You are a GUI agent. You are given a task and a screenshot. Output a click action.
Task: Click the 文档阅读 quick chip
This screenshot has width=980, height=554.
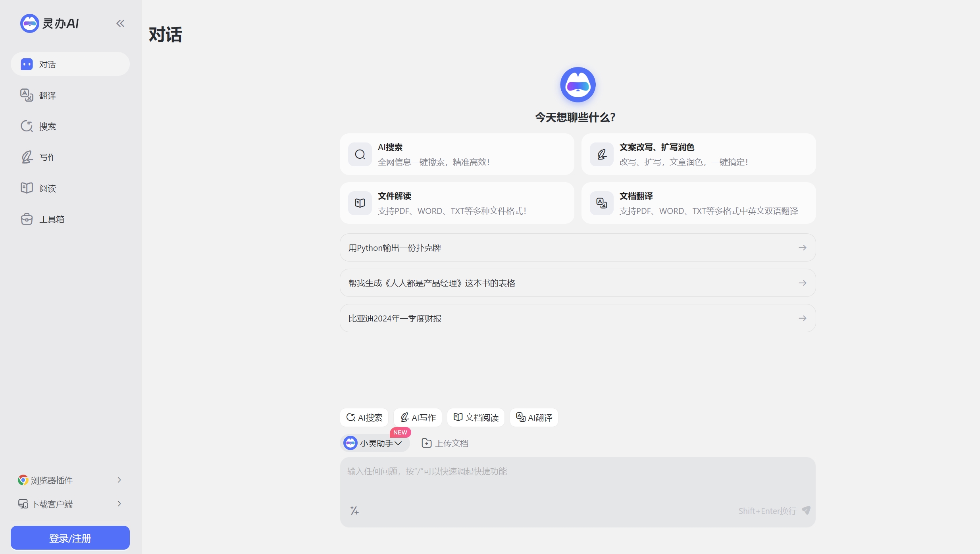click(476, 417)
